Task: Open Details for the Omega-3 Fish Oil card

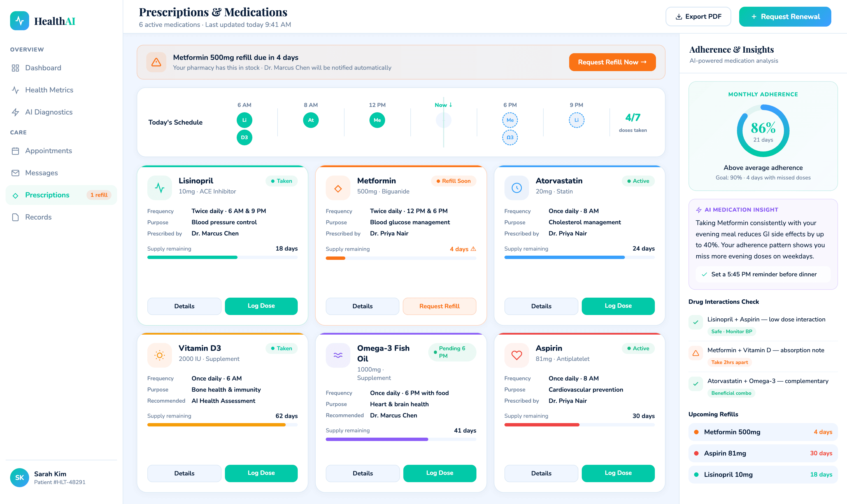Action: click(362, 473)
